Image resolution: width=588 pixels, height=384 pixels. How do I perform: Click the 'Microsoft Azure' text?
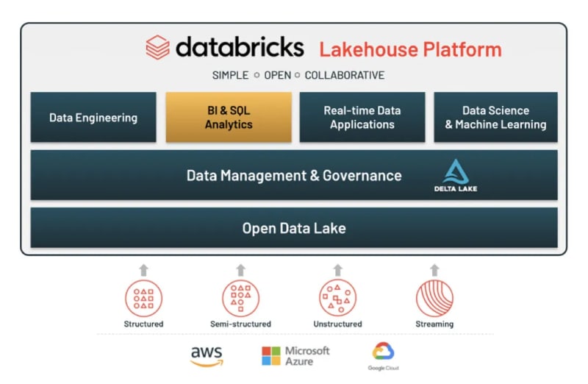(307, 356)
